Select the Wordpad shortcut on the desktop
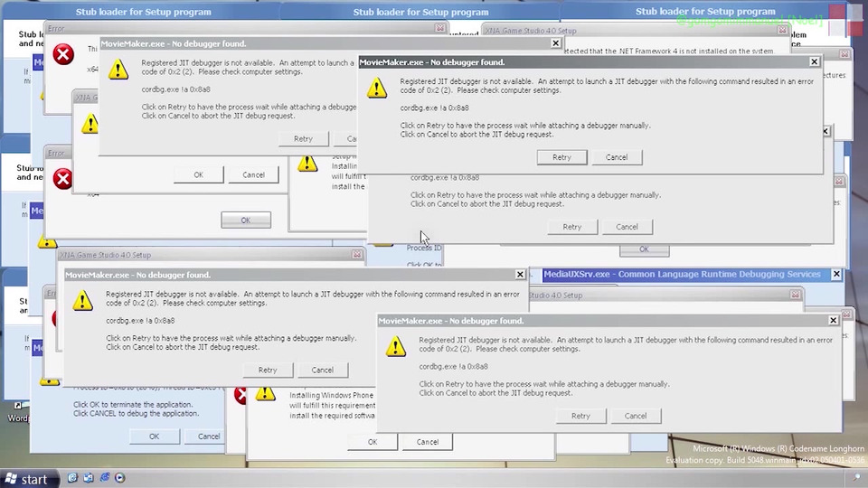The height and width of the screenshot is (488, 868). coord(18,412)
